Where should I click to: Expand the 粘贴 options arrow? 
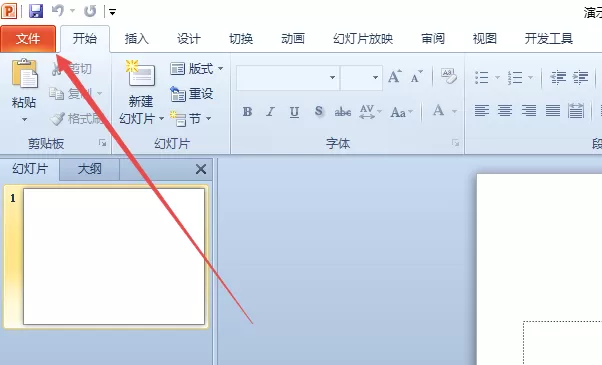click(x=24, y=119)
